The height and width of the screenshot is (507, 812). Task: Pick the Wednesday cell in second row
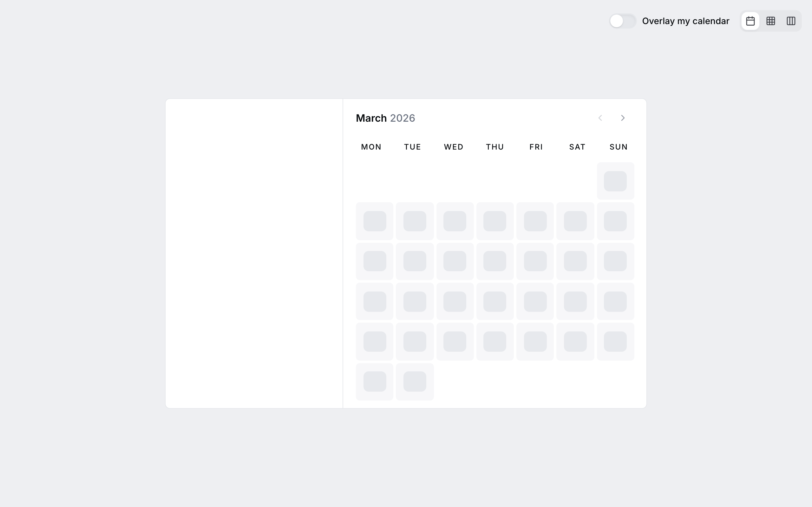click(x=455, y=221)
